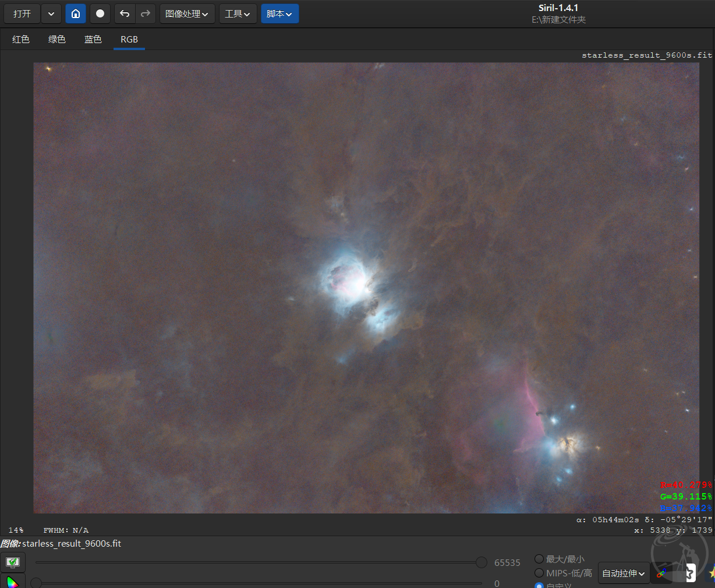Switch to the 红色 channel tab
Image resolution: width=715 pixels, height=588 pixels.
(x=21, y=39)
